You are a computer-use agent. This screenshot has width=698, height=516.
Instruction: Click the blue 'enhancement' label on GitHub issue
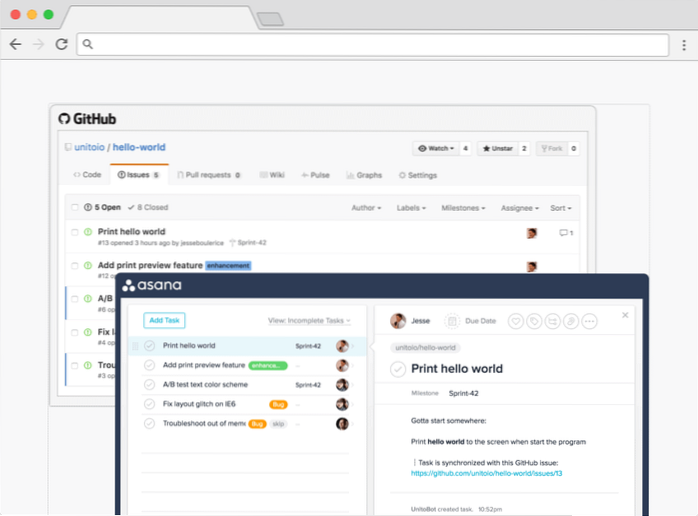[228, 266]
